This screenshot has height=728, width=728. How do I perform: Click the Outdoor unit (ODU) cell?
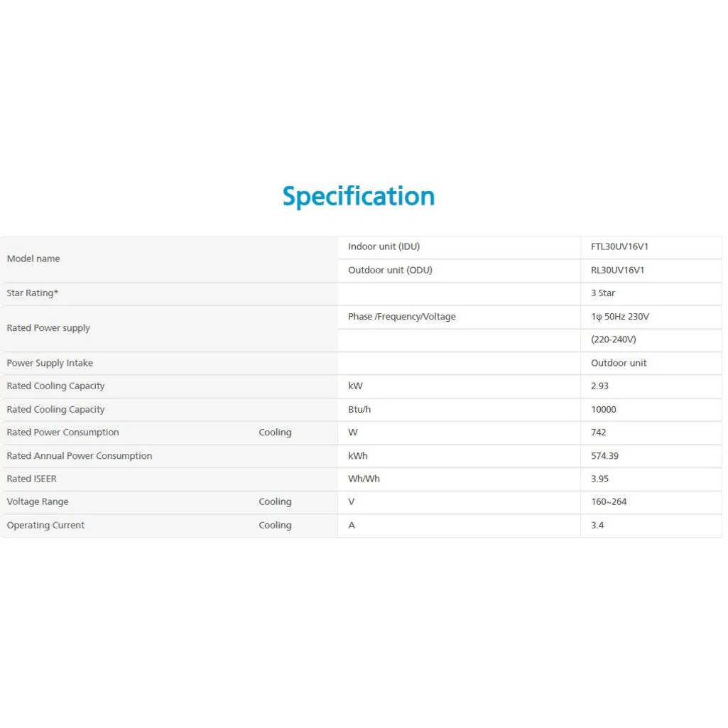[390, 270]
